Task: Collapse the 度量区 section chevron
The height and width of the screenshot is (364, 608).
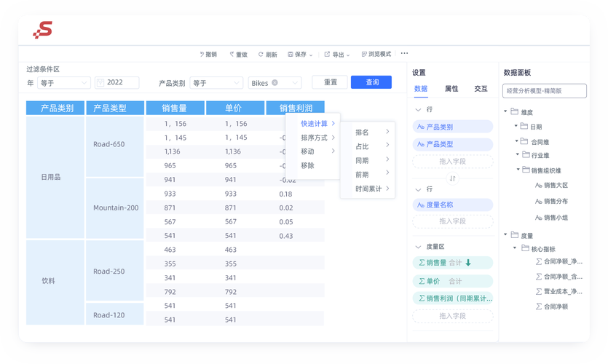Action: [x=418, y=247]
